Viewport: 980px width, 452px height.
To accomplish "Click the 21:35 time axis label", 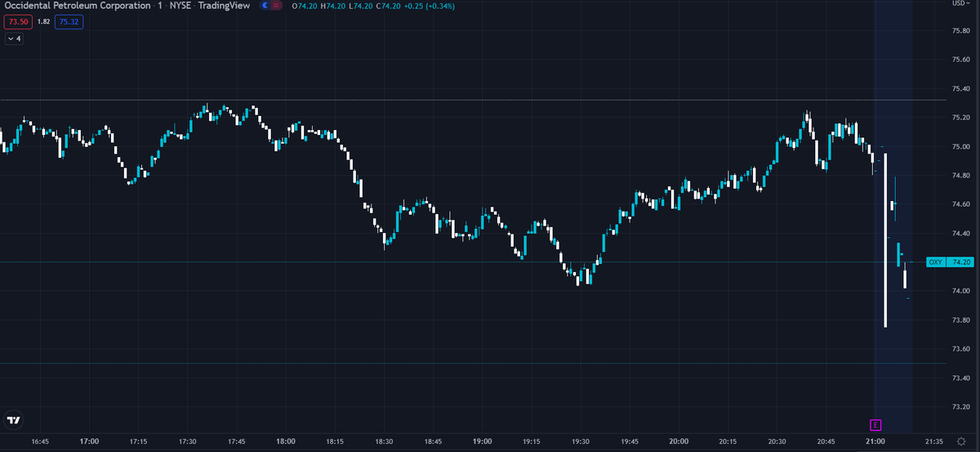I will pyautogui.click(x=935, y=441).
